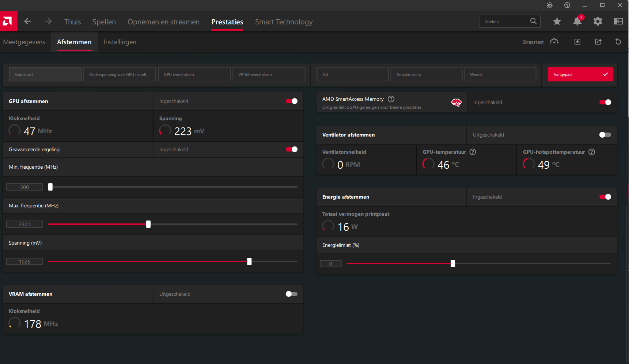
Task: Start the Stresstest gauge icon
Action: (554, 42)
